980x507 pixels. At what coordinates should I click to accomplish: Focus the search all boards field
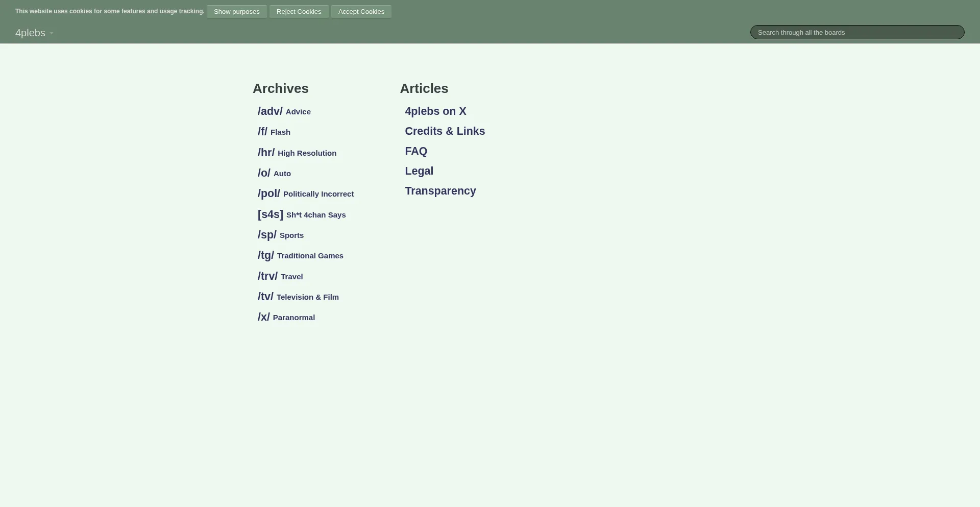[857, 32]
